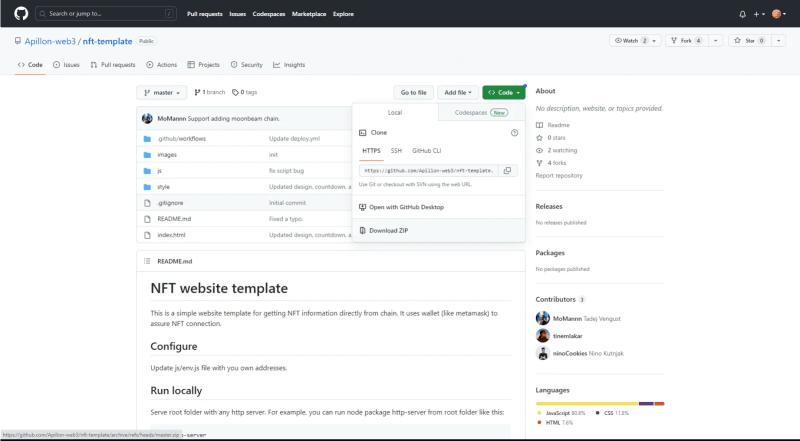This screenshot has width=800, height=441.
Task: Expand the fork options arrow
Action: (715, 41)
